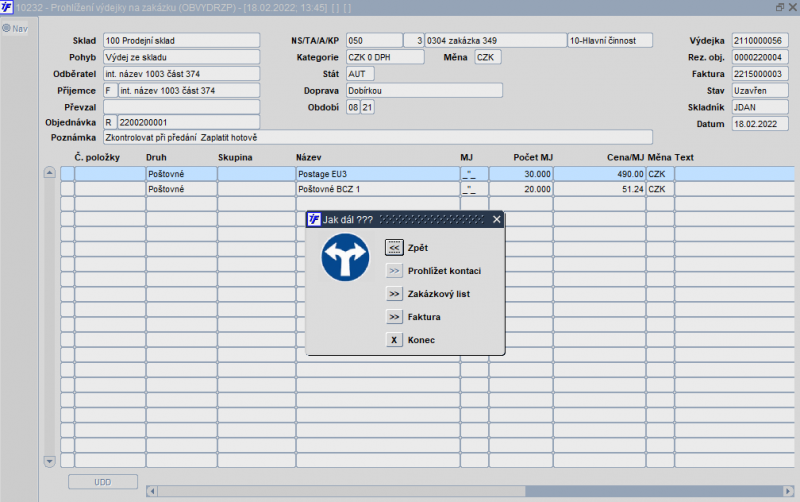Click the Prohlížet kontaci arrow button
The image size is (800, 502).
pos(394,270)
